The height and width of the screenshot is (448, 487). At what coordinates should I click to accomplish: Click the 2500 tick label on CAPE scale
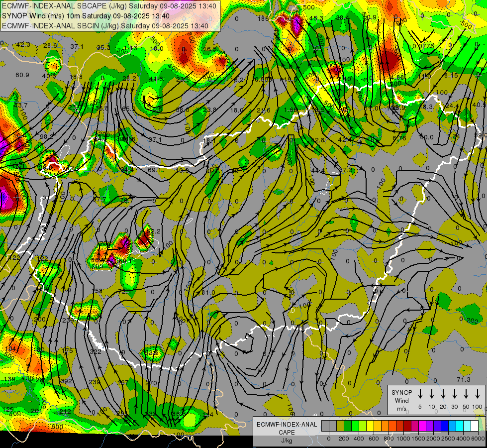448,439
